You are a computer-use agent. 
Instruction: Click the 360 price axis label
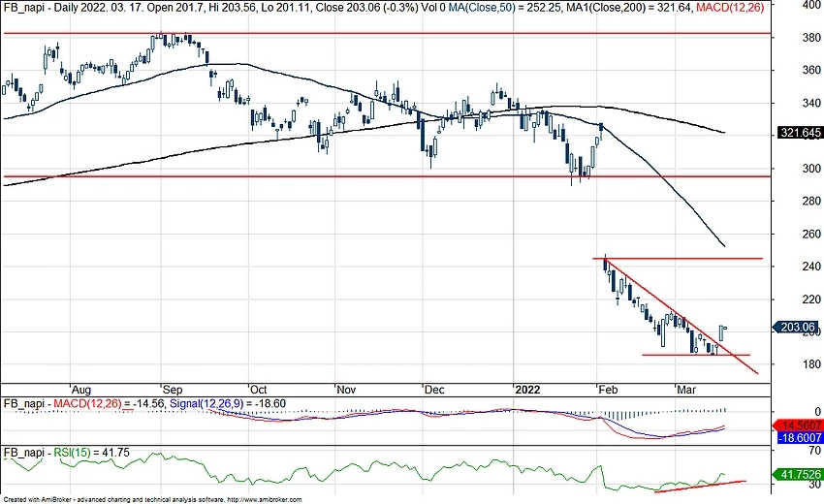pos(811,70)
